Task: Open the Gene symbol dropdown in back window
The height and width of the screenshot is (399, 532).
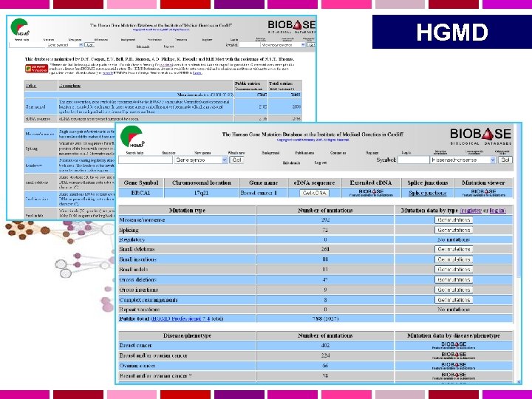Action: coord(65,45)
